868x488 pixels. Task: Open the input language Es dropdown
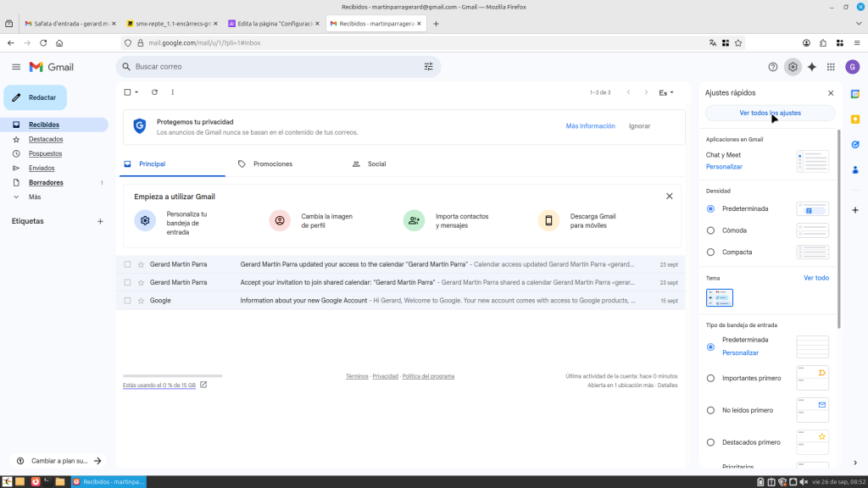tap(666, 92)
